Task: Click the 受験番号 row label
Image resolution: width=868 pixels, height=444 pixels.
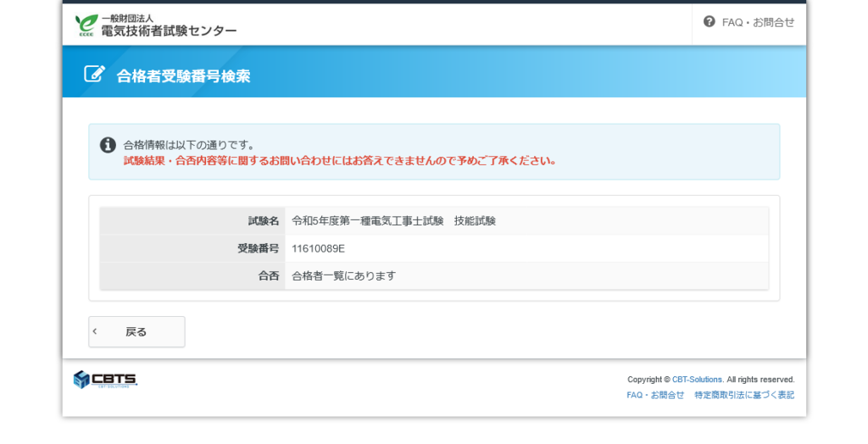Action: (x=258, y=248)
